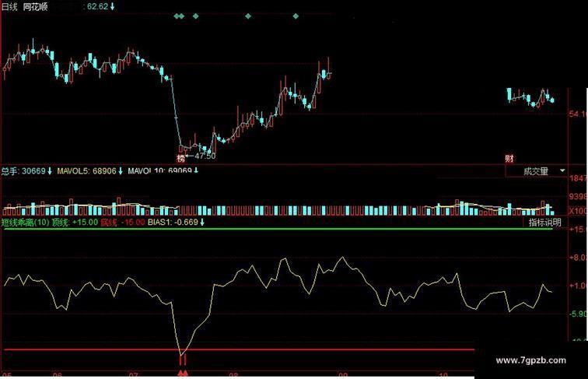This screenshot has height=379, width=588.
Task: Click the 54.1 price axis label
Action: point(578,114)
